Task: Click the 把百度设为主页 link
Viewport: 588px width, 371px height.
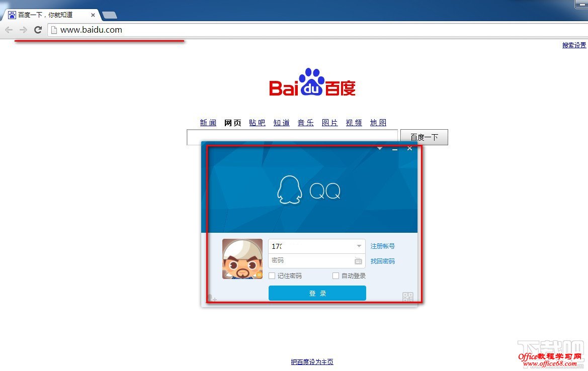Action: (x=312, y=362)
